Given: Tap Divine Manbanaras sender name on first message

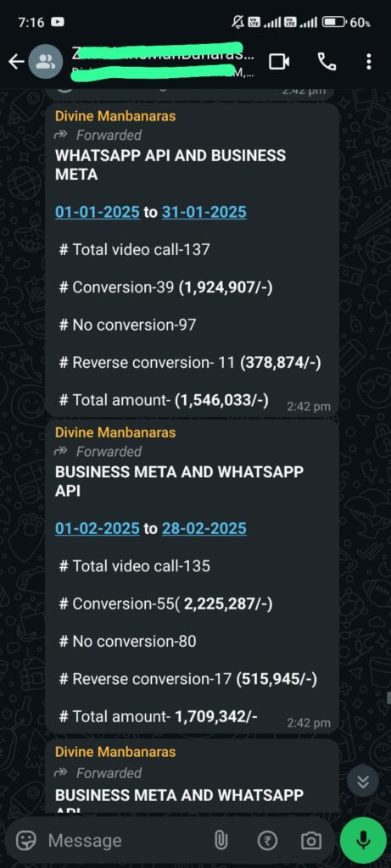Looking at the screenshot, I should 115,115.
